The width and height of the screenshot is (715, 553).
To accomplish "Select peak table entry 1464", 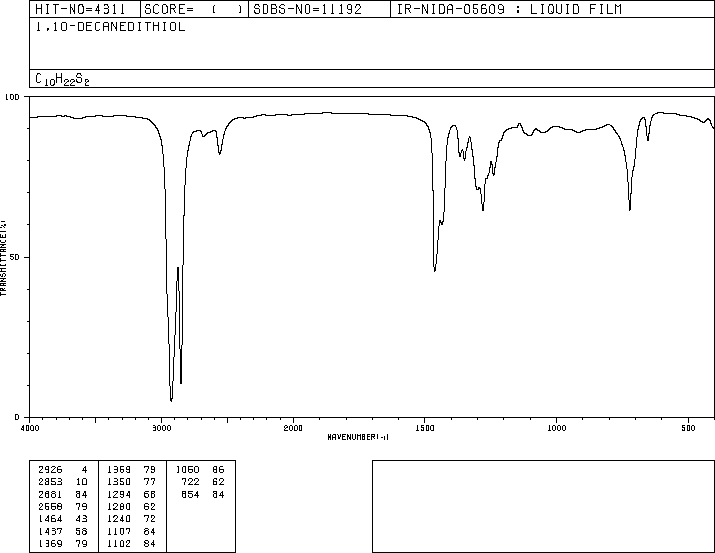I will (50, 519).
